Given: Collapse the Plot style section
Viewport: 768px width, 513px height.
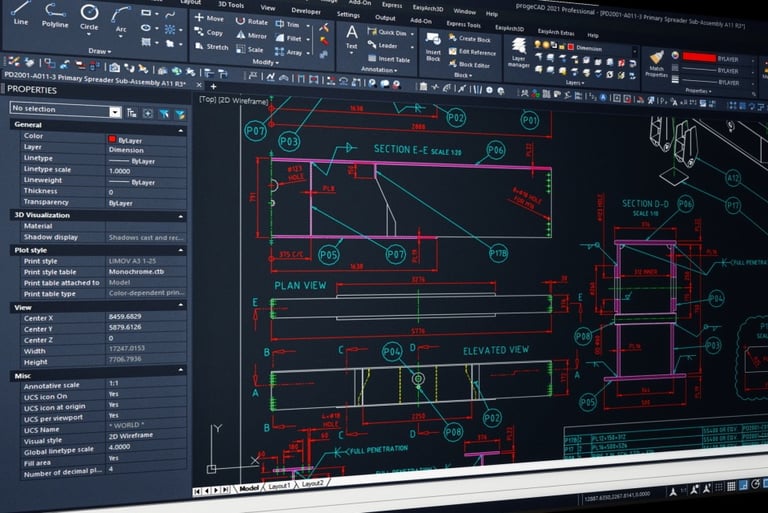Looking at the screenshot, I should click(x=181, y=250).
